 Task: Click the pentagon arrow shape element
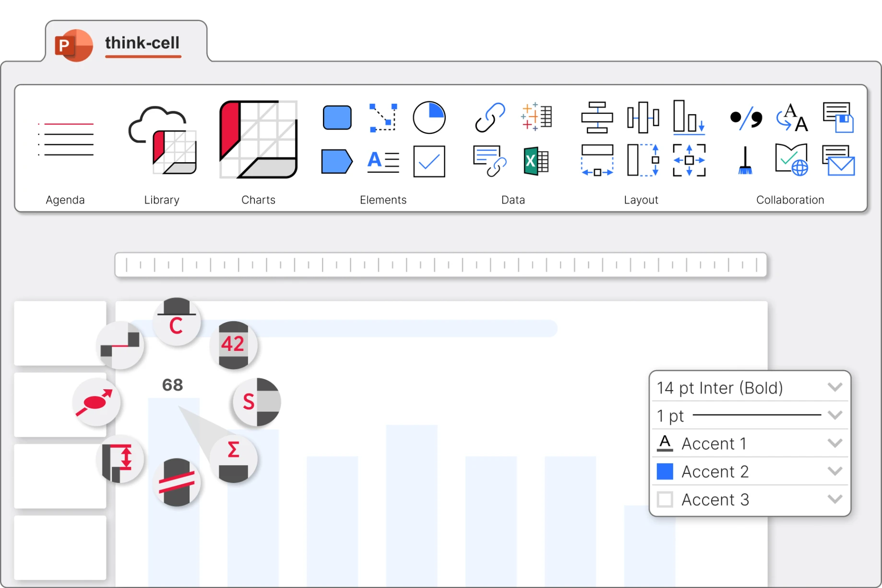(x=337, y=161)
